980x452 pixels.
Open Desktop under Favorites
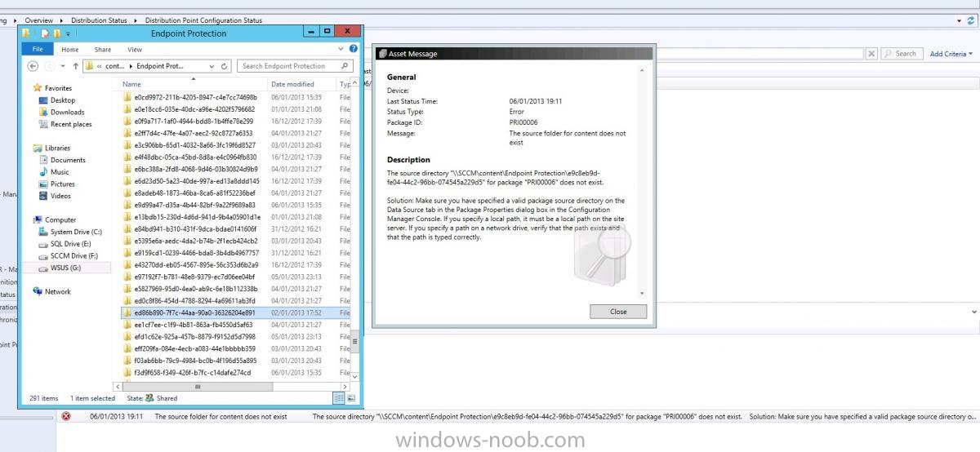pyautogui.click(x=63, y=100)
